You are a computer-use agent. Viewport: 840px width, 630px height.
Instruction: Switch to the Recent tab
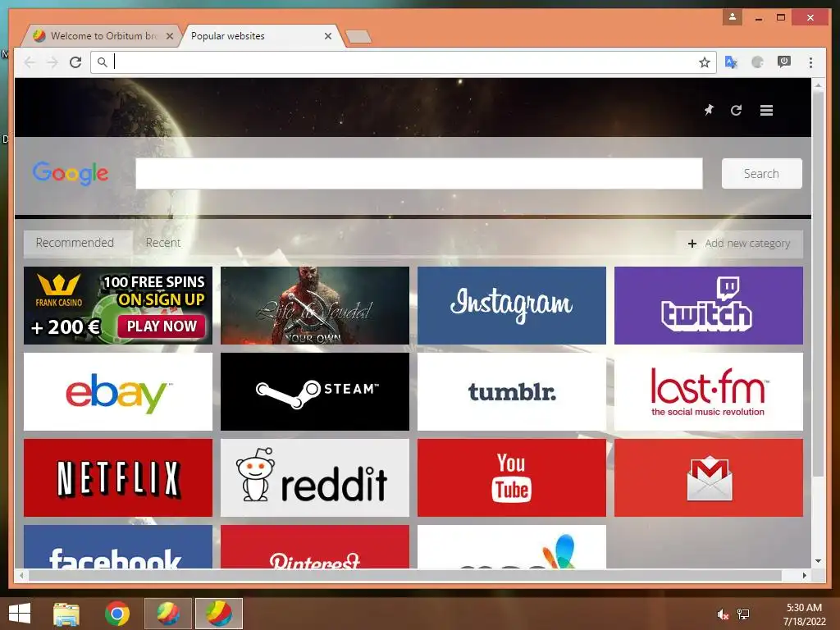[x=163, y=243]
